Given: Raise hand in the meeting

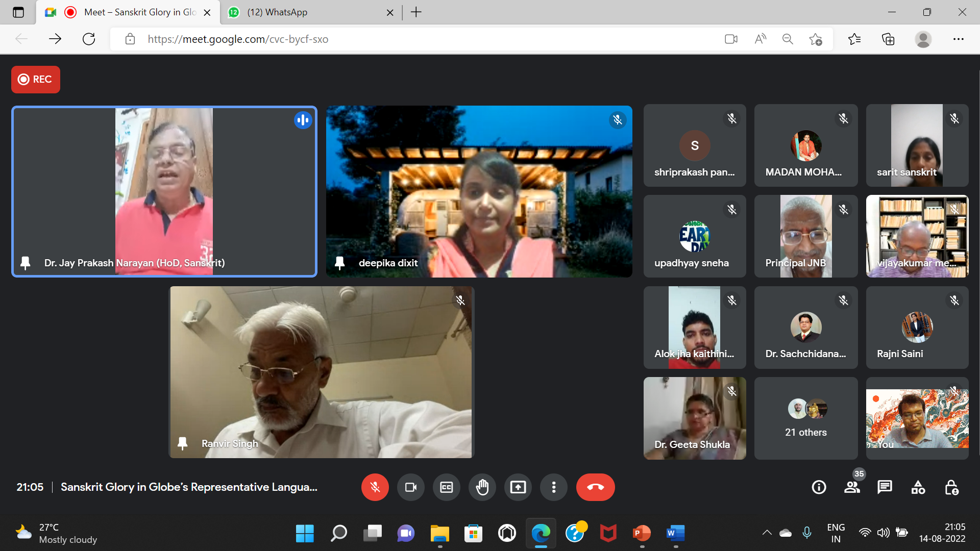Looking at the screenshot, I should pyautogui.click(x=482, y=487).
